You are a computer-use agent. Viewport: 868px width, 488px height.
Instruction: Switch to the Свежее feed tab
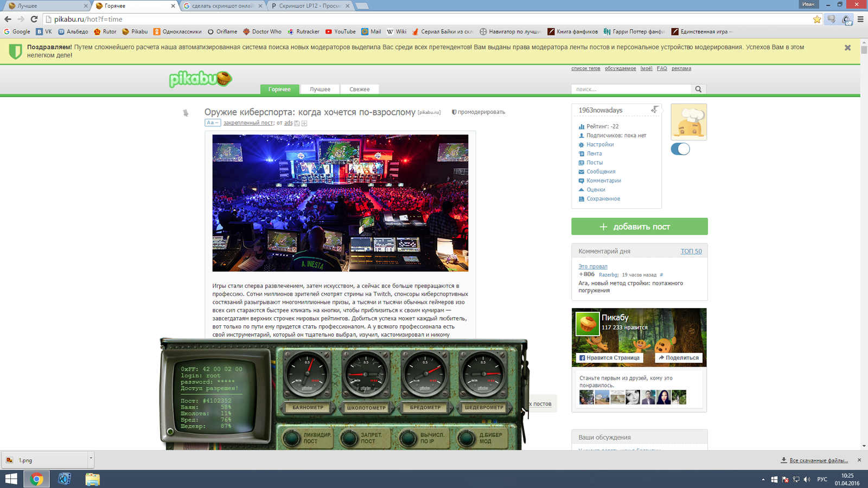[360, 89]
